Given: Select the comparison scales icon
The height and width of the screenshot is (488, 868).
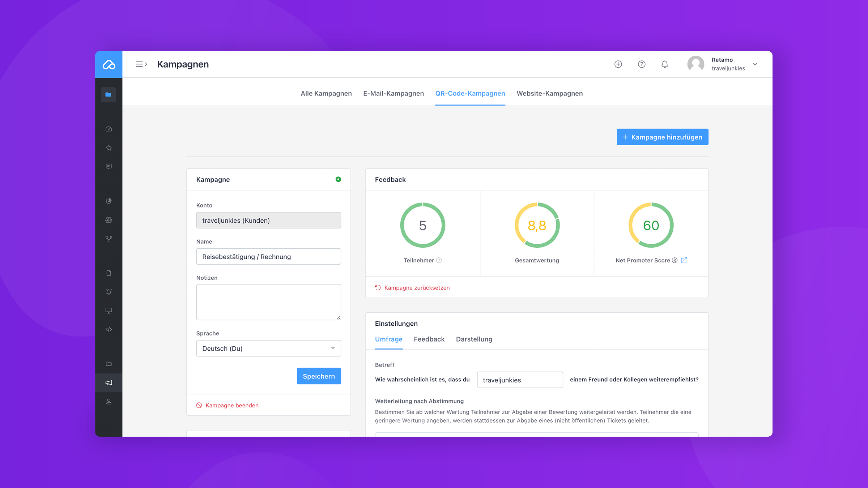Looking at the screenshot, I should pos(109,220).
